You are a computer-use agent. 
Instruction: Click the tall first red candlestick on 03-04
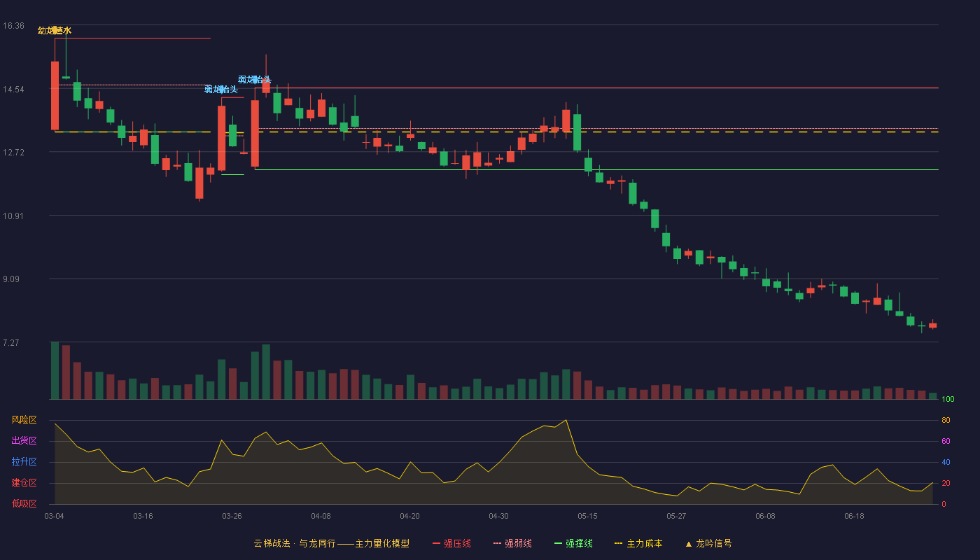[x=55, y=95]
